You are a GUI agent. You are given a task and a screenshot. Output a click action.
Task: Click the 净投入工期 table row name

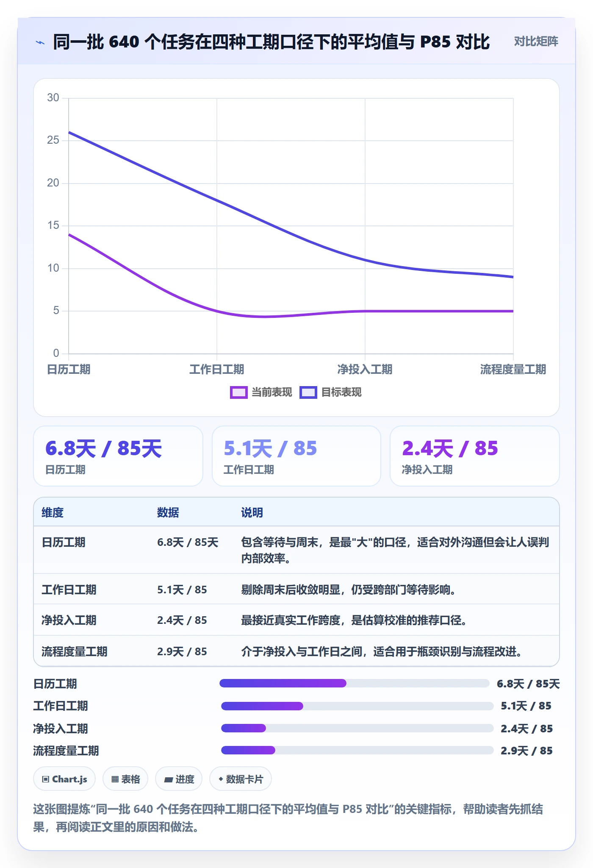pos(69,620)
